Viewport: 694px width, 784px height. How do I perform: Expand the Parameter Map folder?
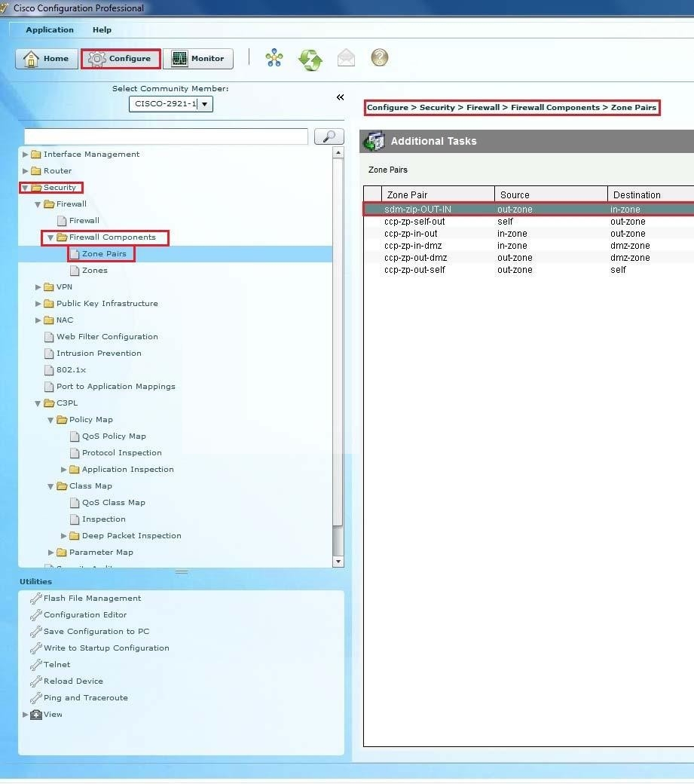pyautogui.click(x=50, y=552)
